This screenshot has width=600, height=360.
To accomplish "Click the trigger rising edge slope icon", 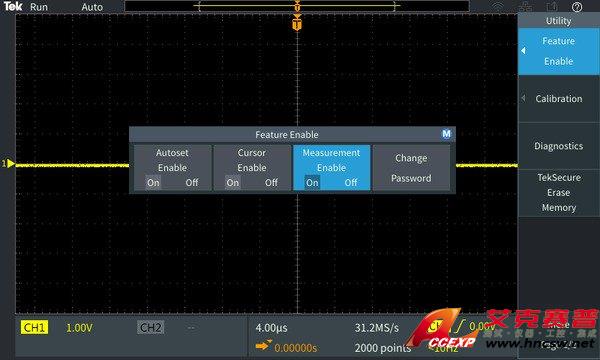I will 460,326.
